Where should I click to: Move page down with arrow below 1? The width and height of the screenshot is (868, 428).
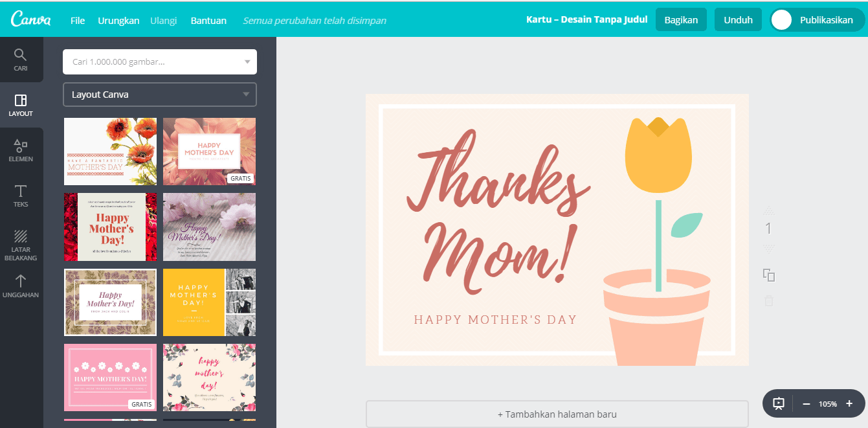pyautogui.click(x=769, y=248)
